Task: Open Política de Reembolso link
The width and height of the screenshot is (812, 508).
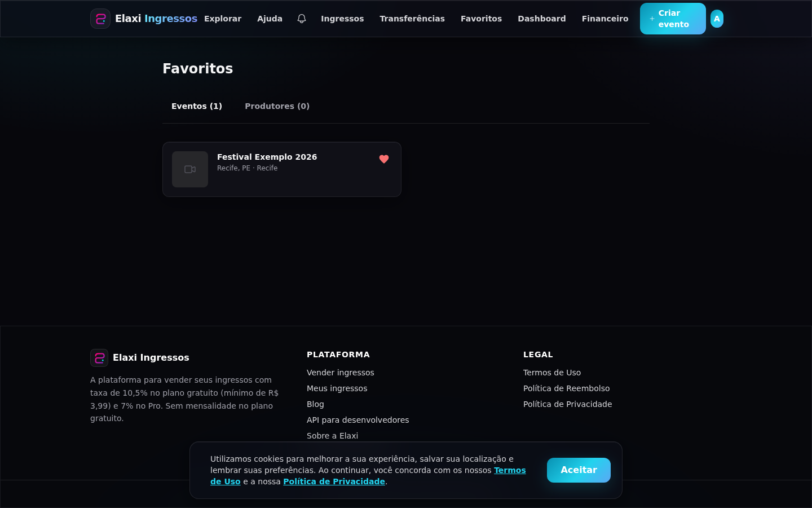Action: point(566,388)
